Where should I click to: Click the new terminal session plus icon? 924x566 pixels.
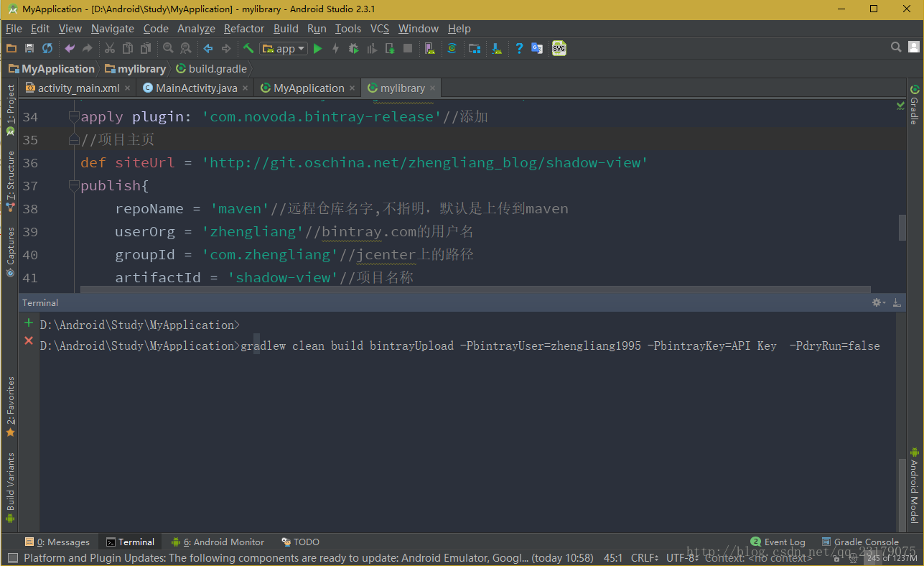click(29, 323)
